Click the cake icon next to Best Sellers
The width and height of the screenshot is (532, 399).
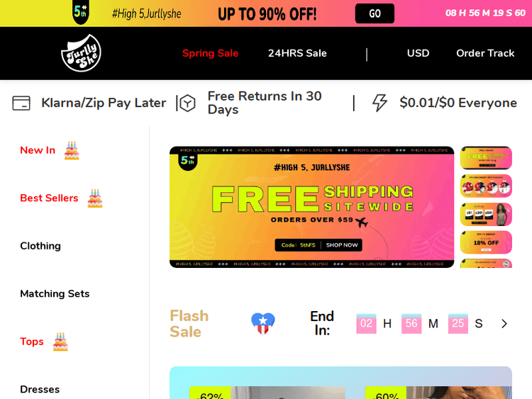95,198
